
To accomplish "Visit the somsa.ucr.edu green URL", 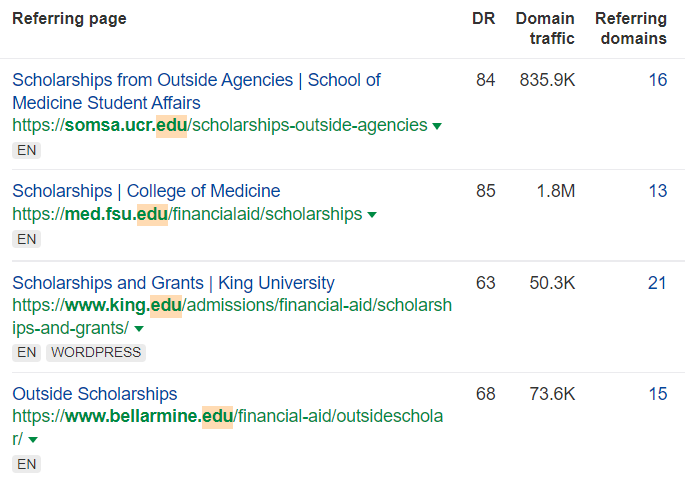I will 219,126.
